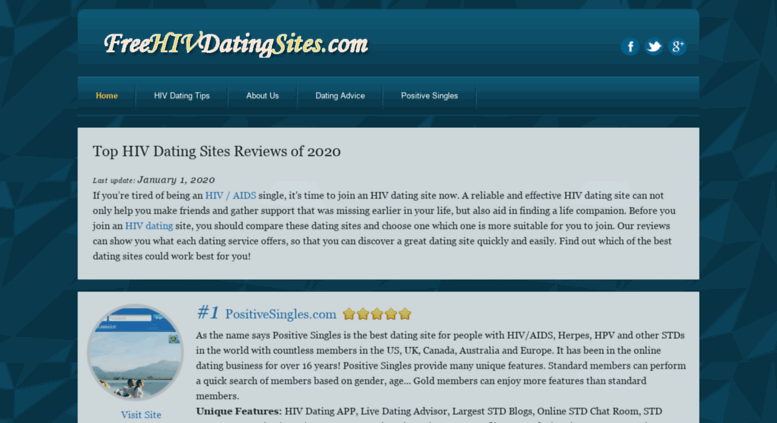Screen dimensions: 777x423
Task: Go to the Home menu item
Action: coord(107,96)
